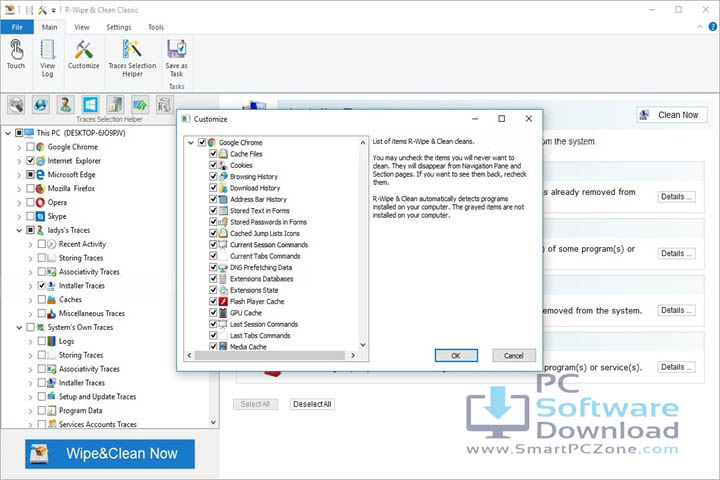The image size is (720, 480).
Task: Toggle the Stored Passwords in Forms checkbox
Action: pos(213,221)
